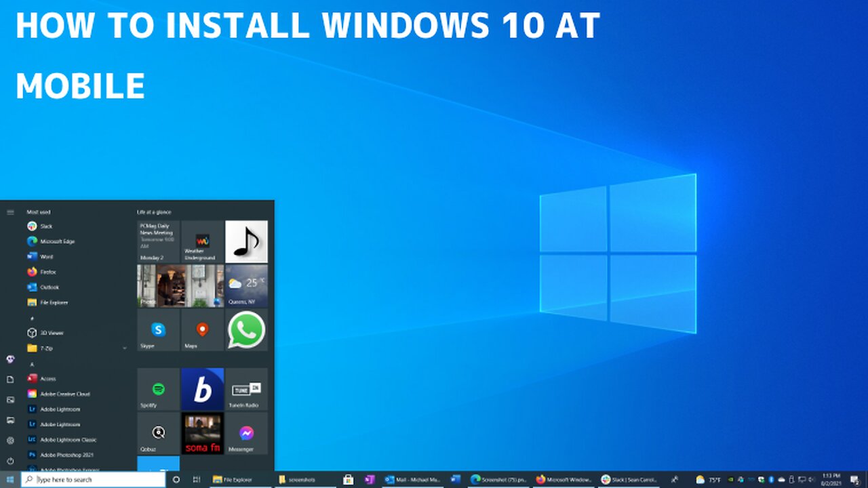Open the blue 'b' app tile
868x488 pixels.
click(x=202, y=389)
